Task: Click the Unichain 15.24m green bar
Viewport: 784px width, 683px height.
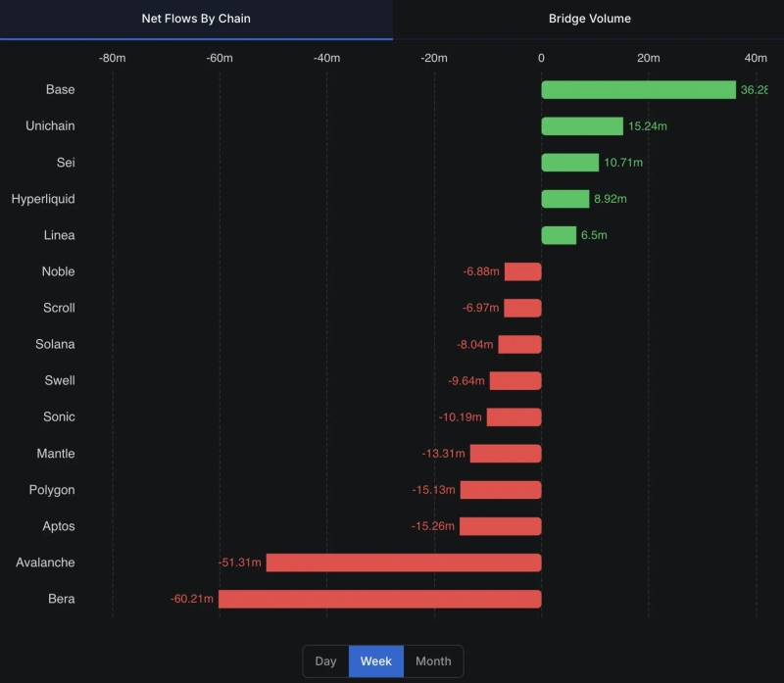Action: 582,126
